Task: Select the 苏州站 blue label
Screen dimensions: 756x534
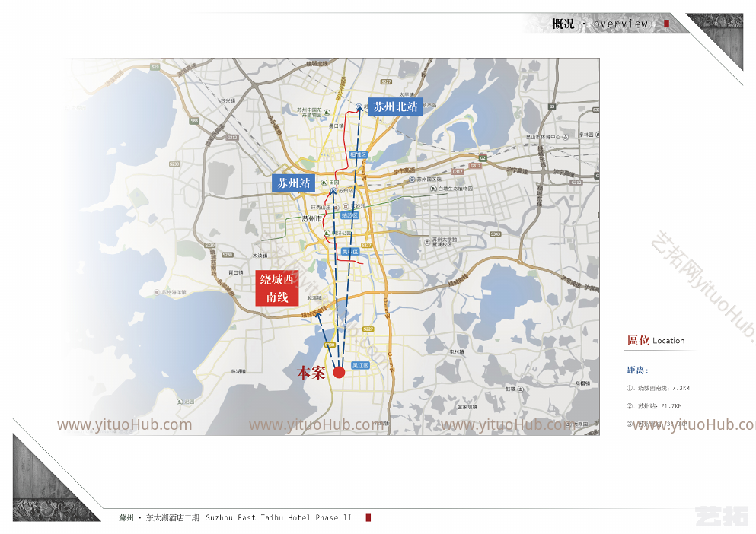Action: (x=294, y=183)
